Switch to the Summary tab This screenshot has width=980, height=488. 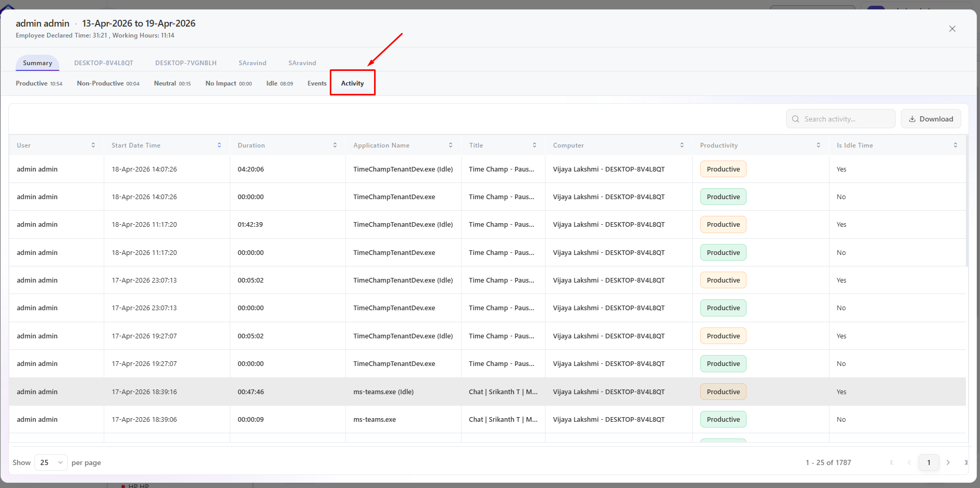click(38, 63)
